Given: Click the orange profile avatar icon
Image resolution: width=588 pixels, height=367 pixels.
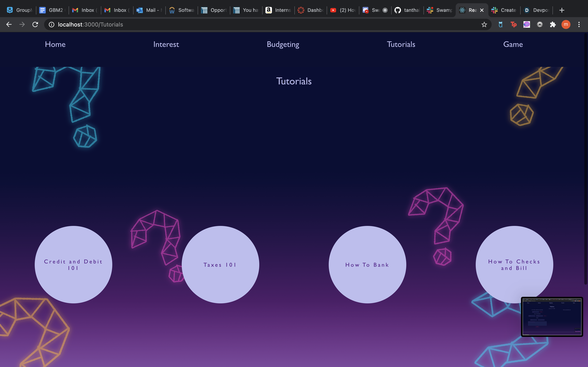Looking at the screenshot, I should click(x=566, y=24).
